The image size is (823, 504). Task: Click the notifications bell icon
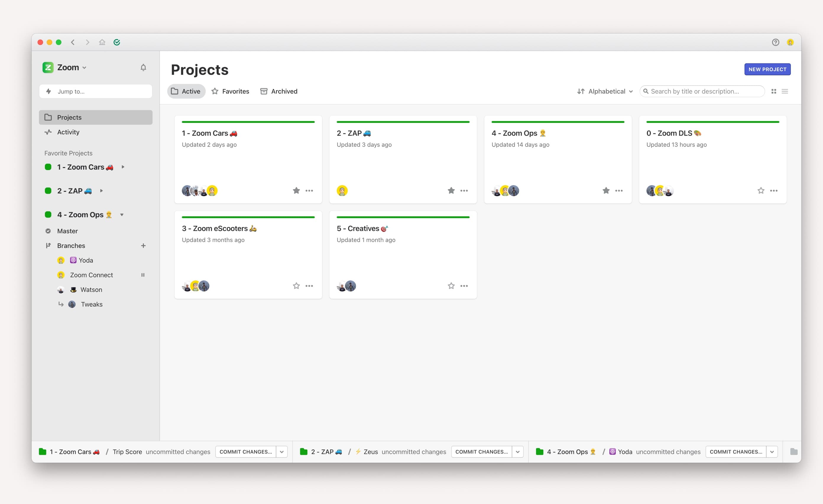[143, 67]
